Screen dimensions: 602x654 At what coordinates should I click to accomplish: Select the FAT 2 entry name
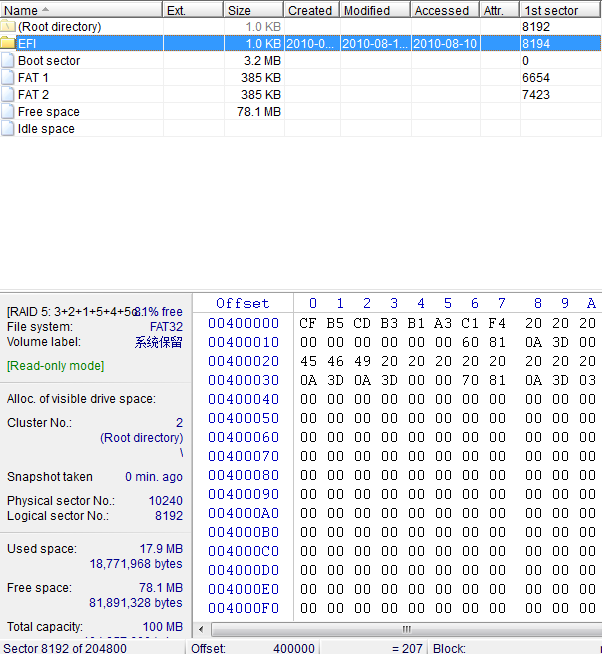[x=33, y=95]
